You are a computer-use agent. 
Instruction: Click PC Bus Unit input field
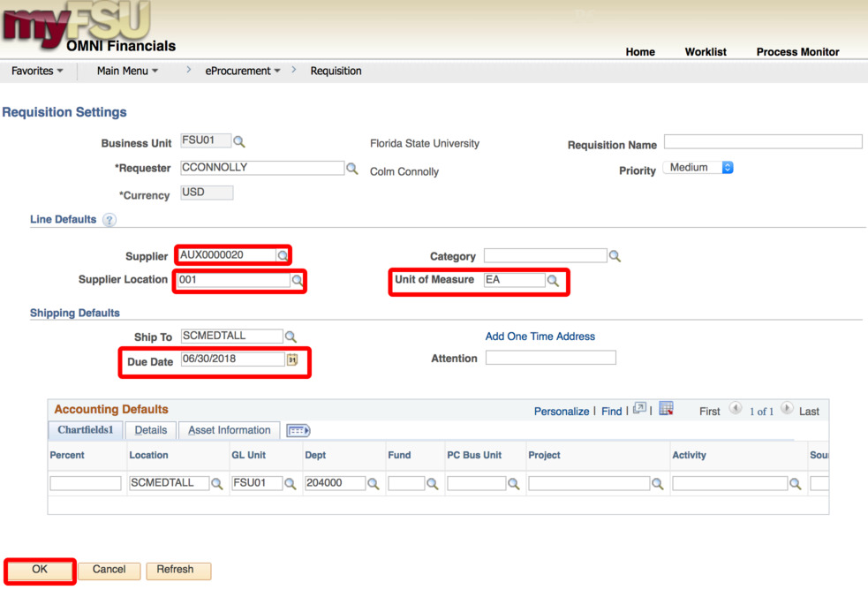click(477, 483)
